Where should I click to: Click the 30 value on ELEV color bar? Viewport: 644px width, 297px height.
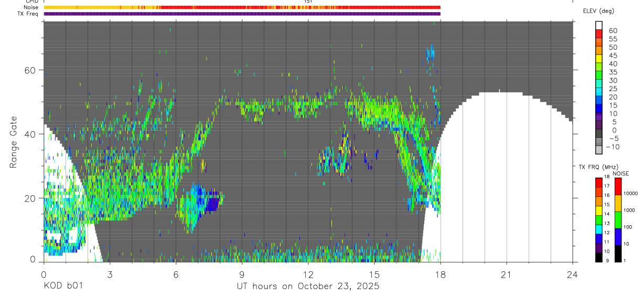click(x=613, y=80)
